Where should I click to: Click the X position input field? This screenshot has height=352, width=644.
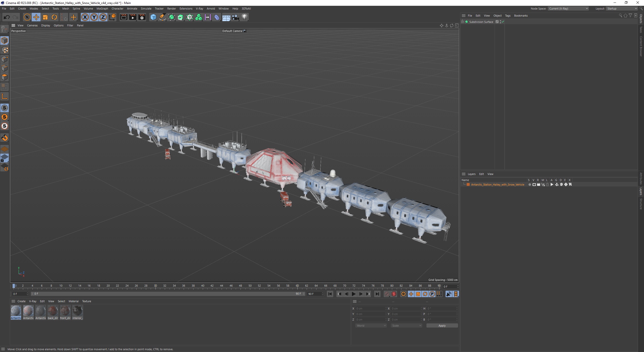[x=371, y=309]
